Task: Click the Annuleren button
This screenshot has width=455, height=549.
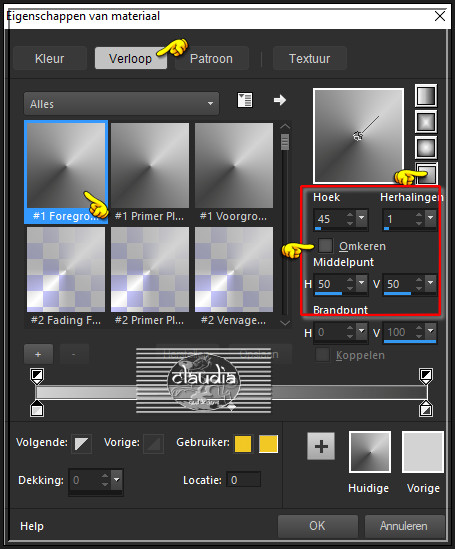Action: 404,526
